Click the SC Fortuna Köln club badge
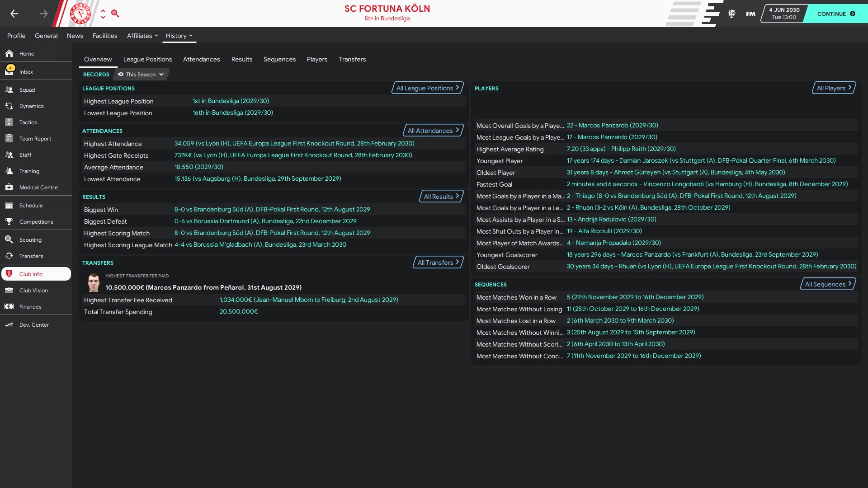This screenshot has width=868, height=488. click(x=80, y=14)
